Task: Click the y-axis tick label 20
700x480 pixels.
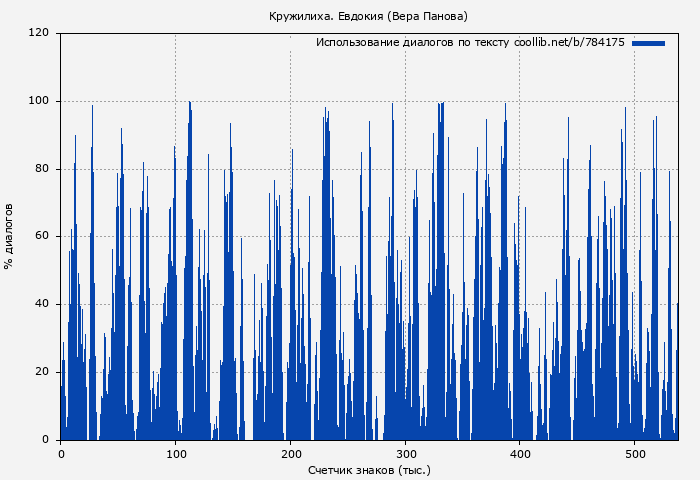Action: tap(42, 372)
